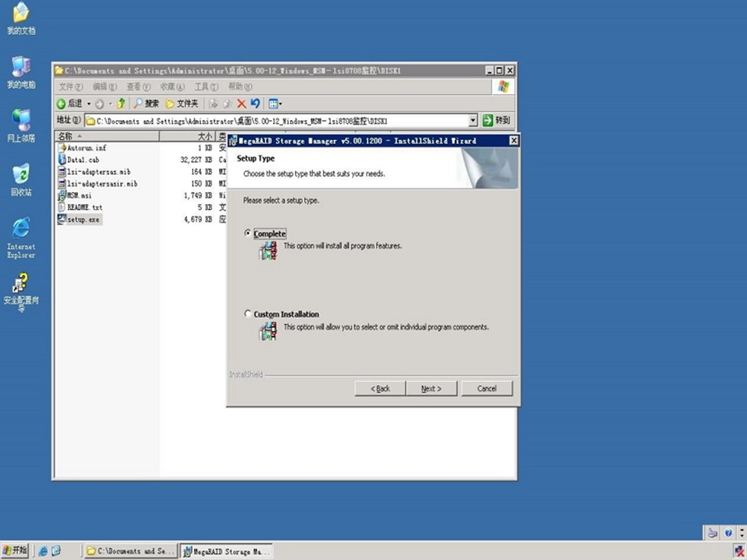
Task: Toggle the 文件夹 folders pane icon
Action: click(x=182, y=104)
